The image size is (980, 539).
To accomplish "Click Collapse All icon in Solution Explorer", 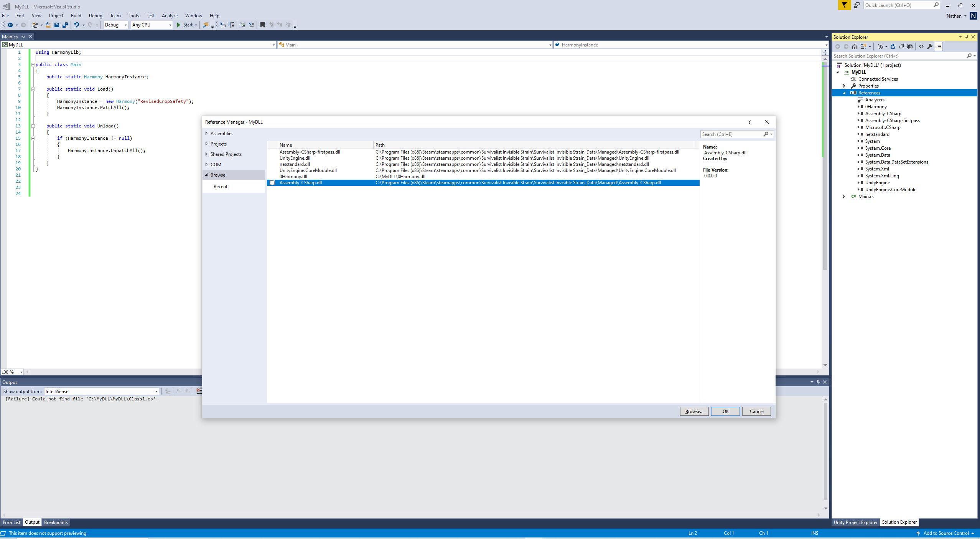I will click(901, 46).
